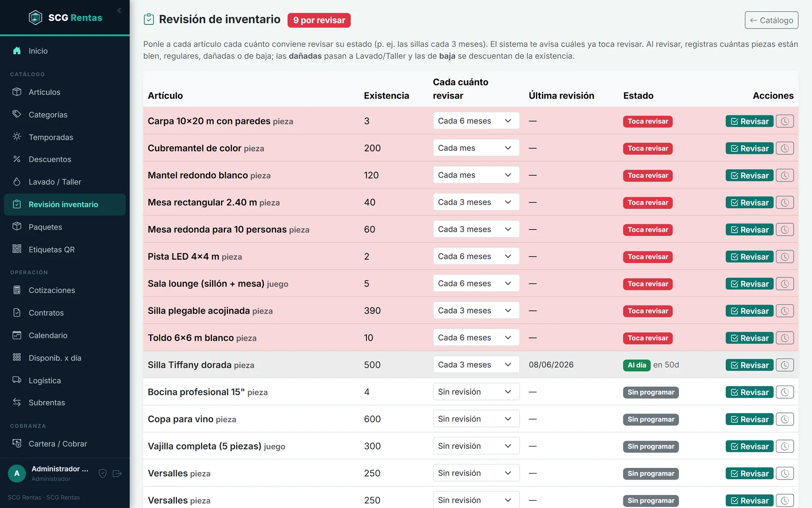Open history clock icon for Pista LED 4×4 m
This screenshot has width=812, height=508.
tap(785, 257)
